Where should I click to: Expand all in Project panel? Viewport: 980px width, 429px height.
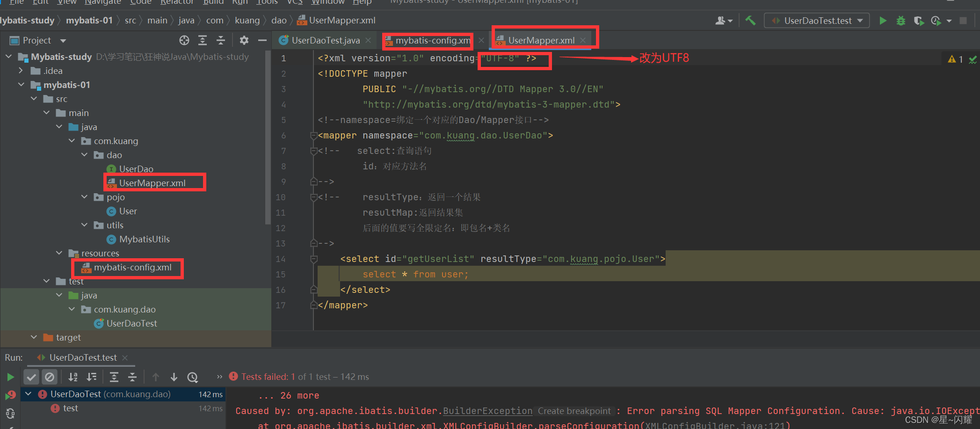tap(203, 40)
